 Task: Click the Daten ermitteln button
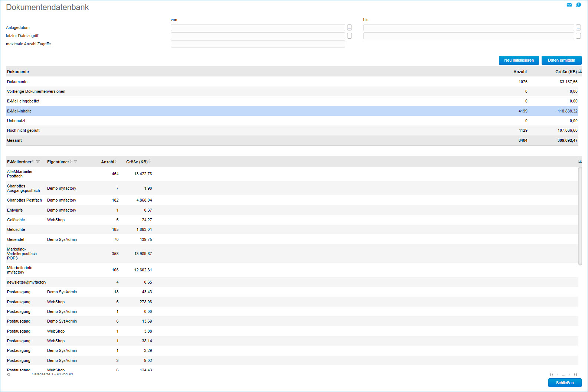click(x=561, y=60)
